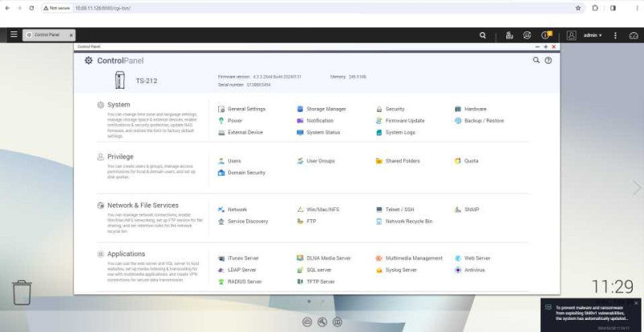Select the Network & File Services heading
The height and width of the screenshot is (332, 644).
tap(143, 205)
